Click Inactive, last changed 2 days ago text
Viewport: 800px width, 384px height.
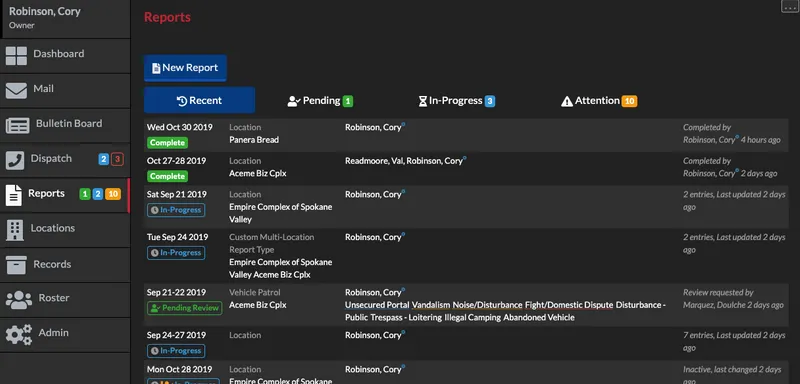732,375
